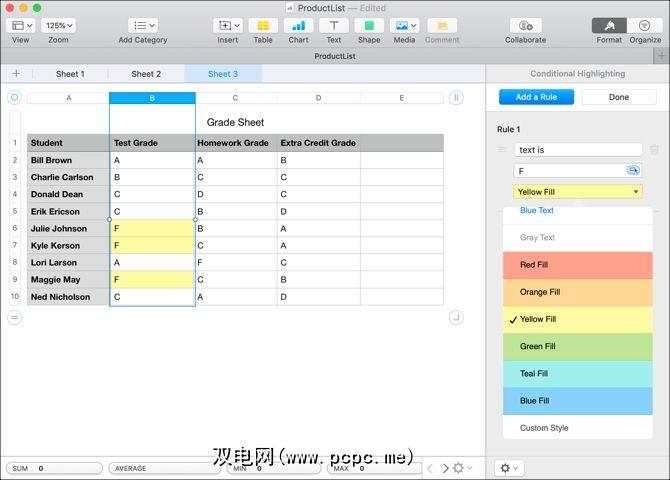Screen dimensions: 670x480
Task: Choose Orange Fill style option
Action: click(578, 292)
